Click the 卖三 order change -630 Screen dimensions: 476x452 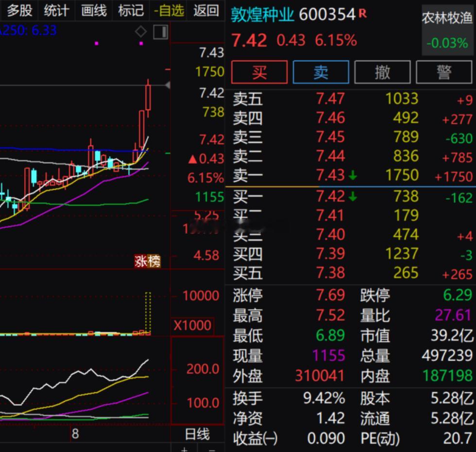459,139
